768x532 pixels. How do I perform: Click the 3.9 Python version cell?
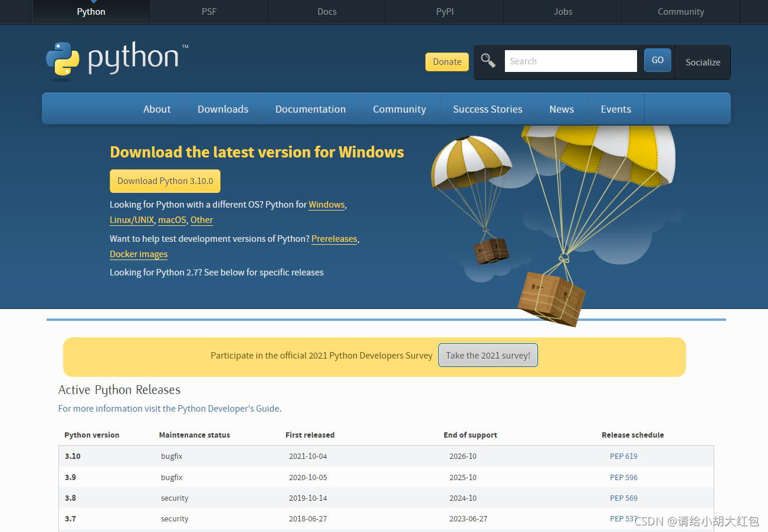[70, 477]
